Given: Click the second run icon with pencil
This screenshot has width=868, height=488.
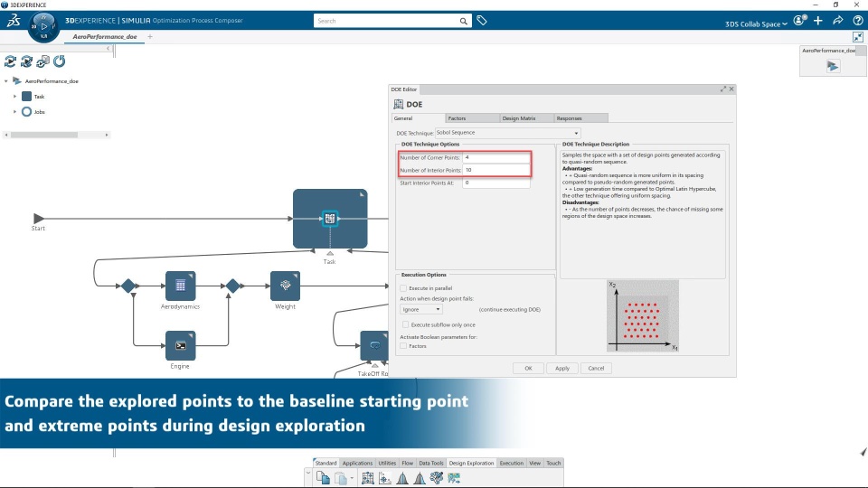Looking at the screenshot, I should coord(26,61).
